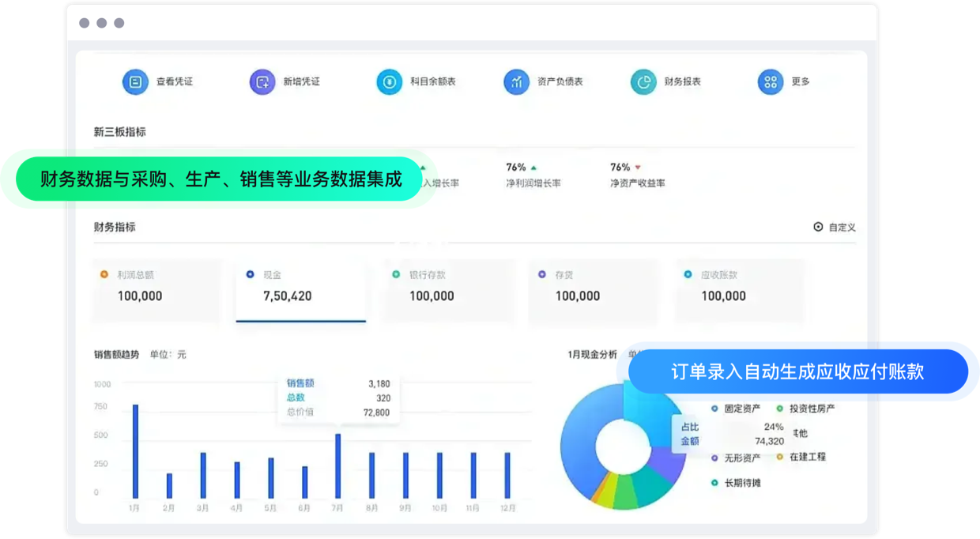Click the 订单录入自动生成应收应付账款 button
Screen dimensions: 980x539
click(797, 371)
